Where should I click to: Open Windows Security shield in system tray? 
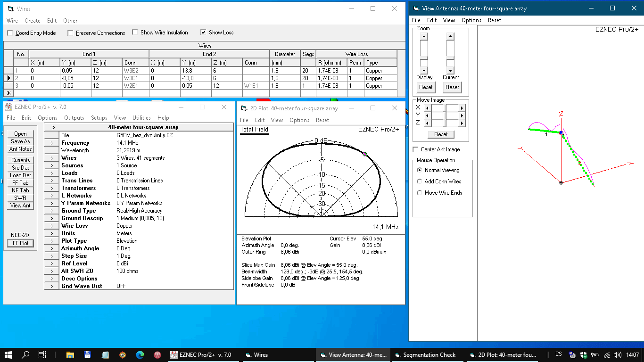click(x=584, y=355)
